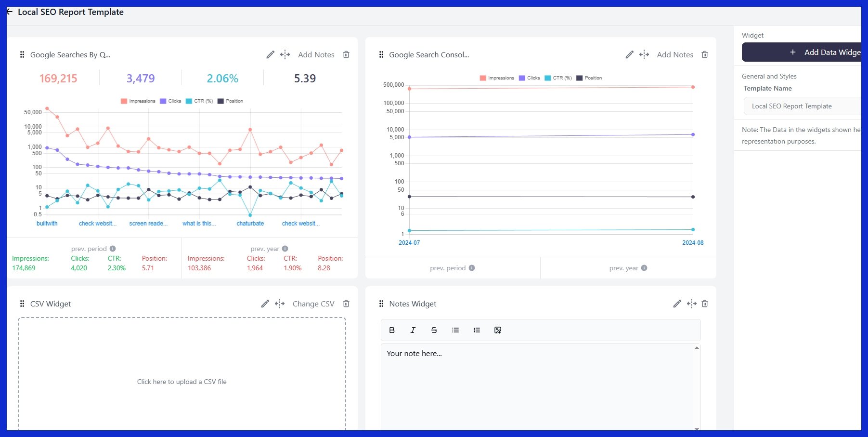This screenshot has height=437, width=868.
Task: Apply italic formatting in Notes Widget
Action: coord(413,330)
